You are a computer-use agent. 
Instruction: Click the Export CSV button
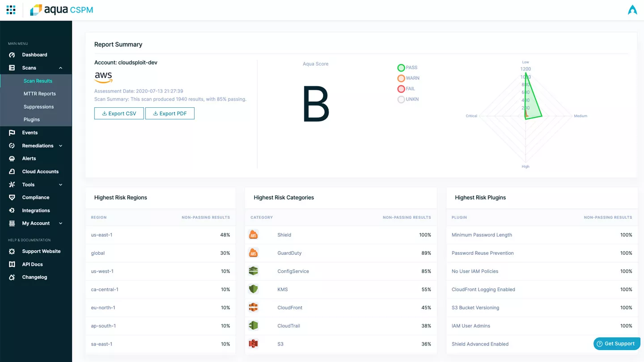[x=119, y=113]
